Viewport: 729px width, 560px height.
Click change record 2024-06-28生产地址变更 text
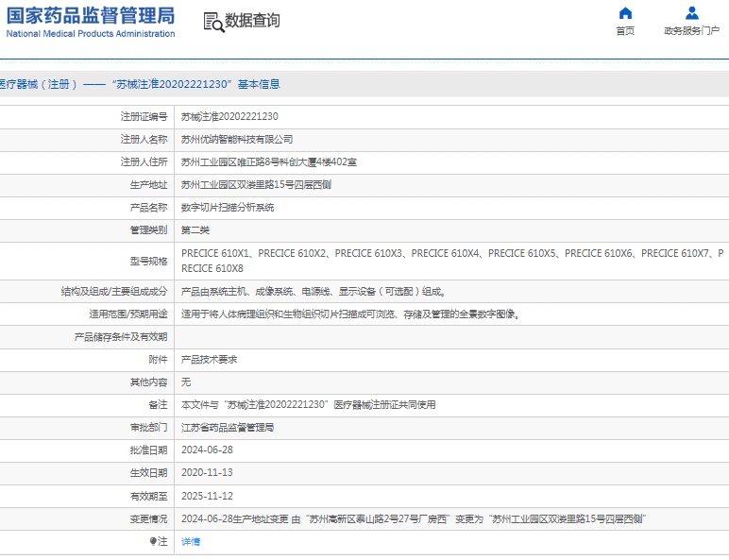[x=414, y=519]
